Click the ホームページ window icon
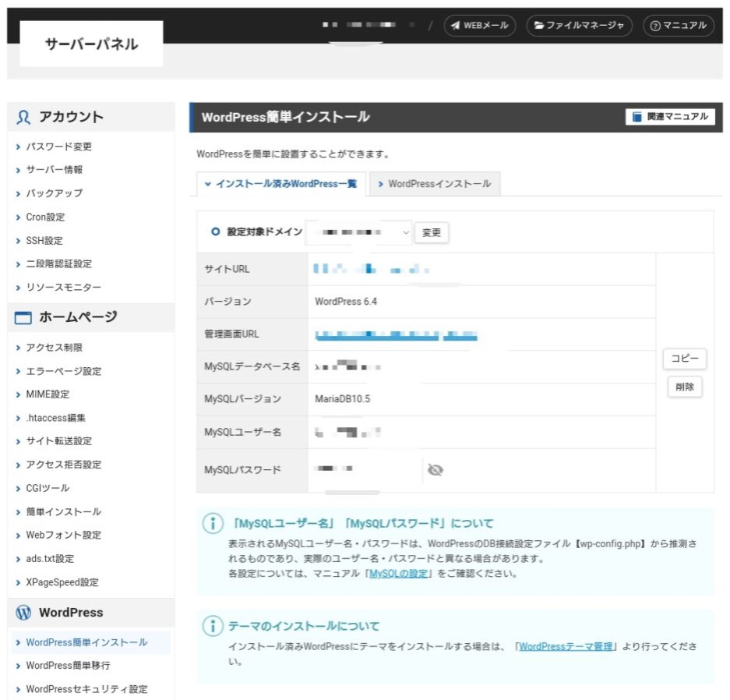 point(23,317)
